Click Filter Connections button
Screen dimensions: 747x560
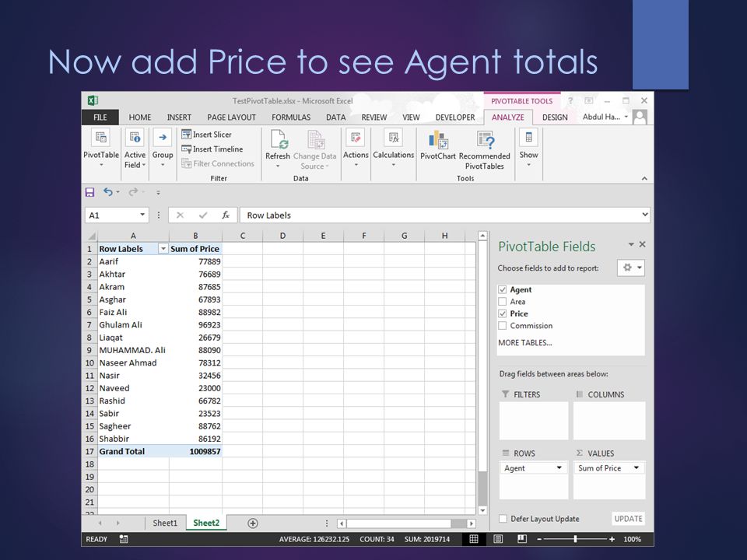(218, 163)
